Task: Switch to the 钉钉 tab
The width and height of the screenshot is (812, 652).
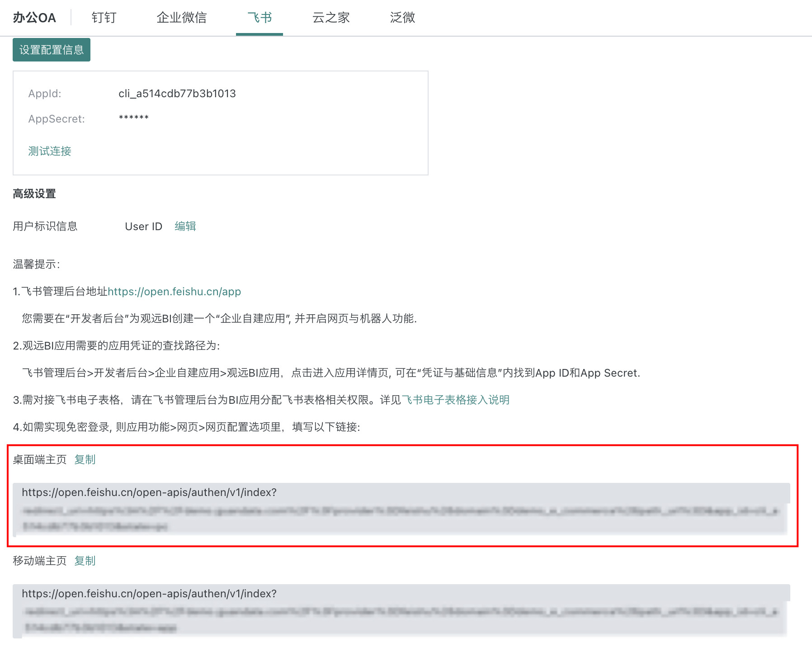Action: click(104, 18)
